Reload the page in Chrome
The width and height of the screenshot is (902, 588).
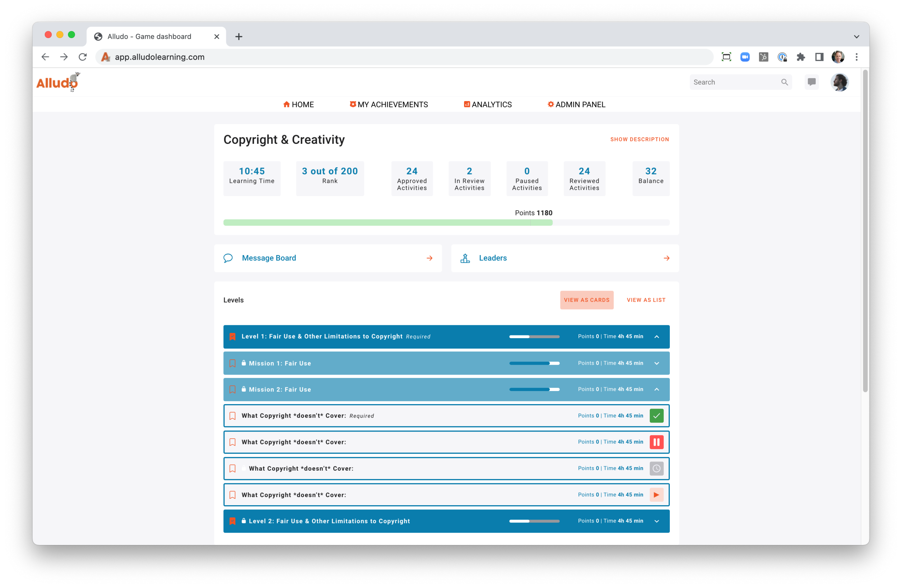tap(82, 57)
